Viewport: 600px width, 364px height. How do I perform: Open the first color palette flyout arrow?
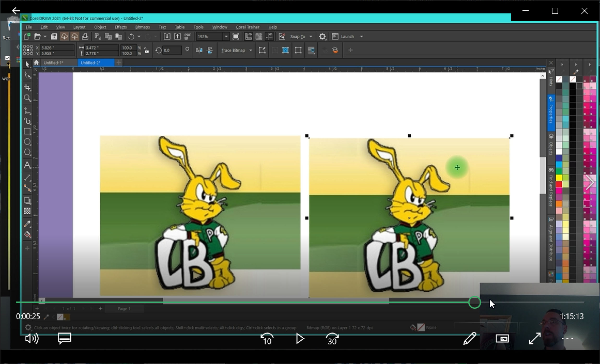tap(562, 65)
